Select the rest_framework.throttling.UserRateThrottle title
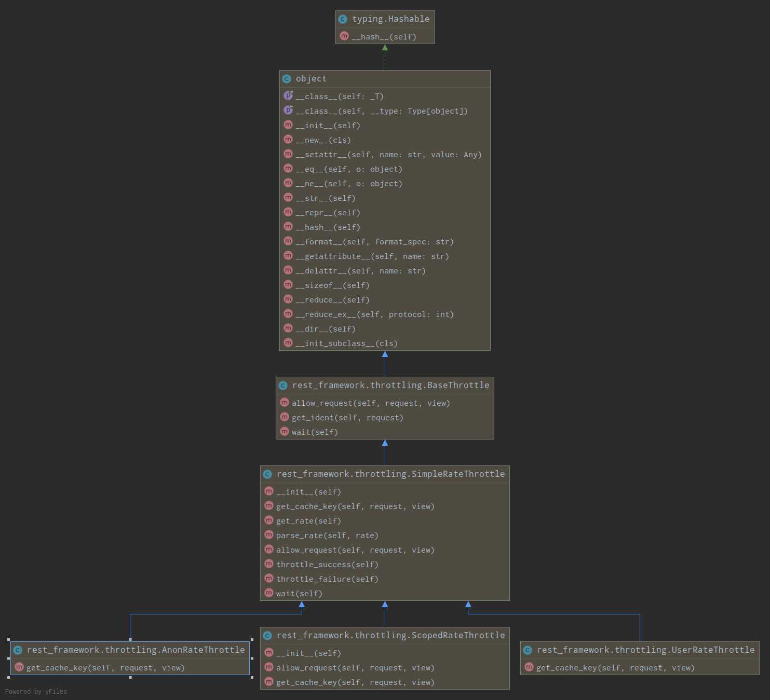 pos(645,650)
